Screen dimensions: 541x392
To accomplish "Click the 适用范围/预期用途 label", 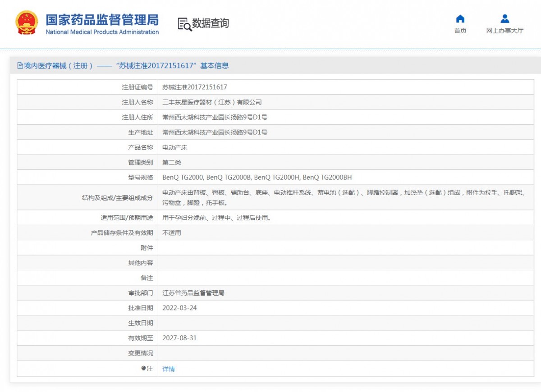I will (127, 218).
